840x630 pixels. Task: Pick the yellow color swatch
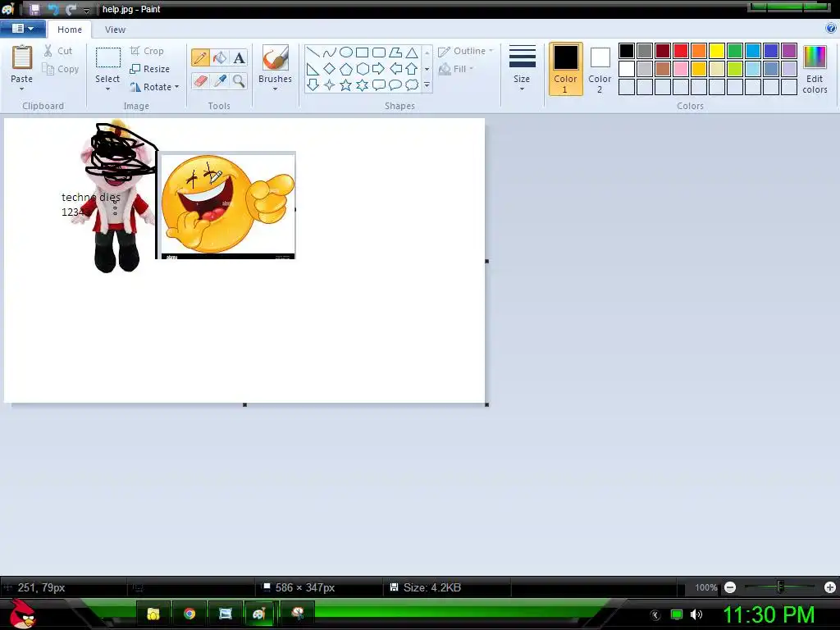click(x=717, y=51)
